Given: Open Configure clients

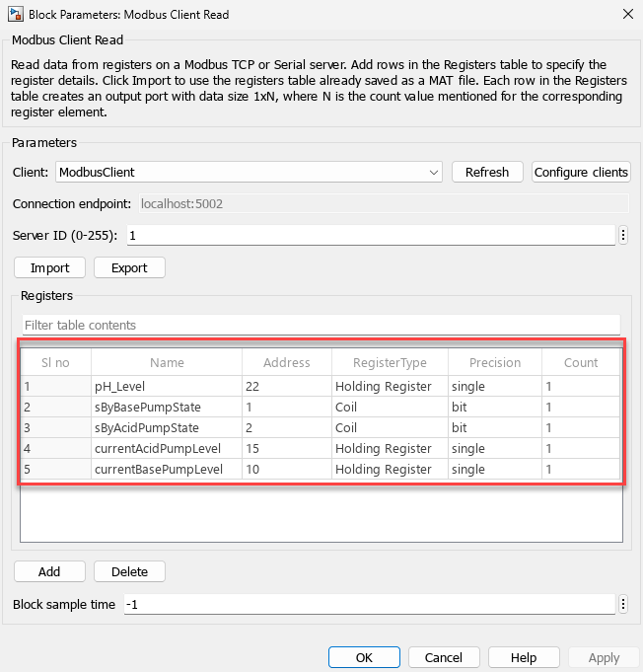Looking at the screenshot, I should coord(581,172).
